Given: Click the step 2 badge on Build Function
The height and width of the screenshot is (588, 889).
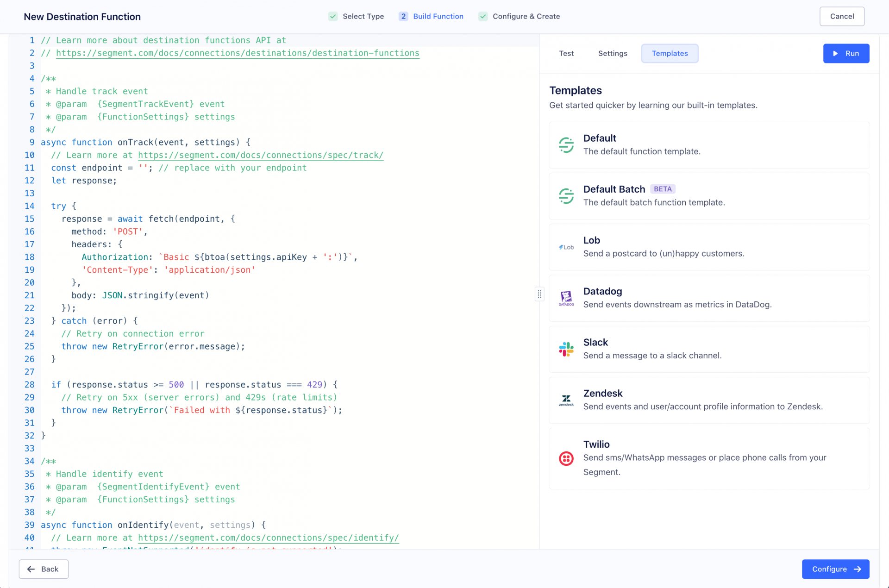Looking at the screenshot, I should pyautogui.click(x=403, y=16).
